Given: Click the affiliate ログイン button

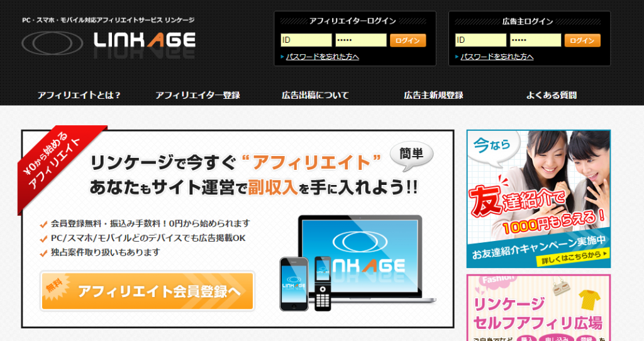Looking at the screenshot, I should (408, 40).
